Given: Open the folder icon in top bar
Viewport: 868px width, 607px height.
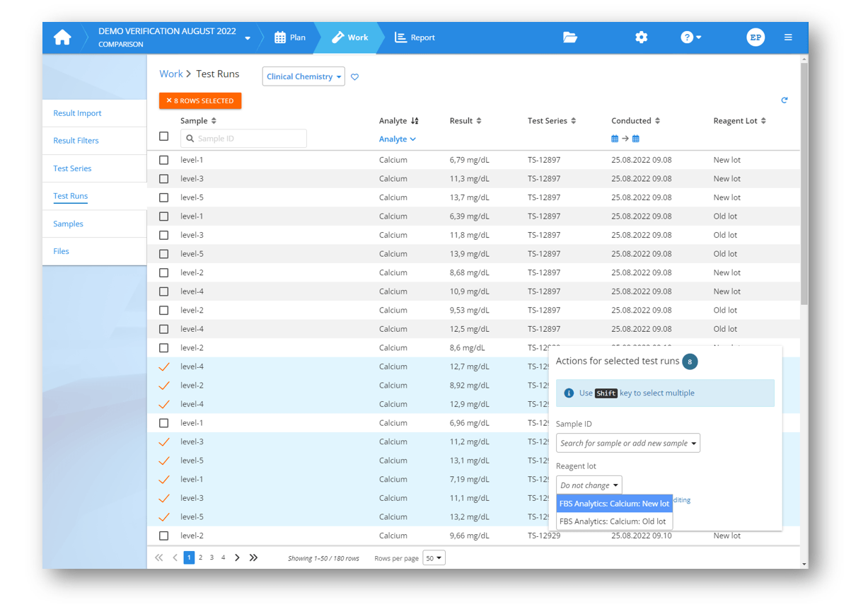Looking at the screenshot, I should coord(570,37).
